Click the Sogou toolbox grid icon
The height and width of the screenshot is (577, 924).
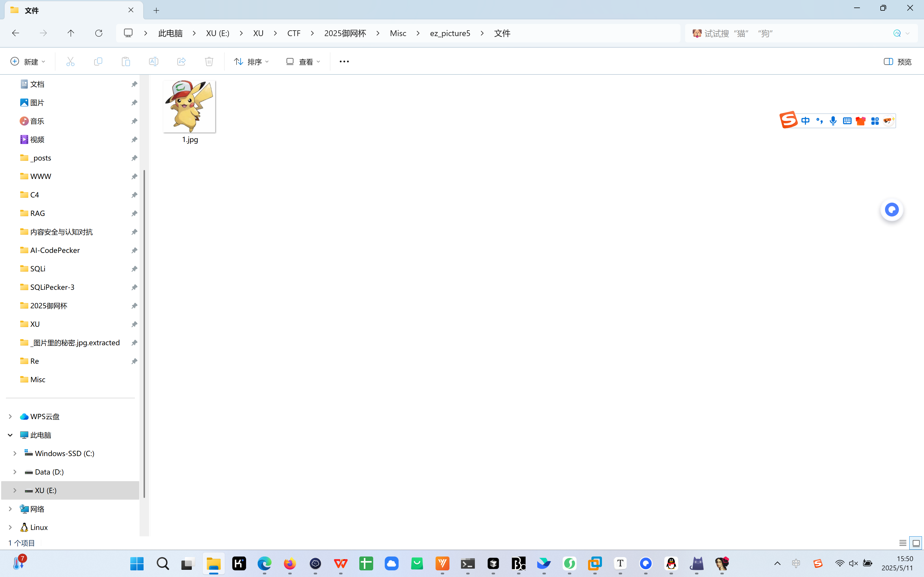(875, 121)
